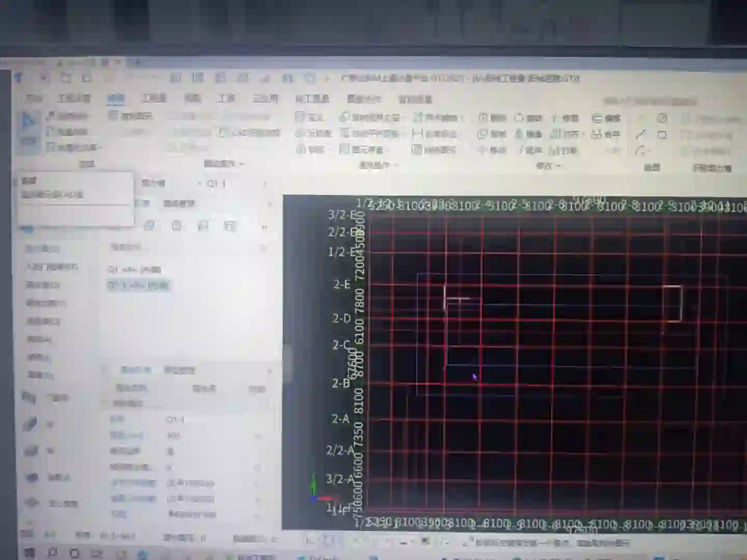The height and width of the screenshot is (560, 747).
Task: Select component 'Q1 <4> [内墙]' in list
Action: point(134,270)
